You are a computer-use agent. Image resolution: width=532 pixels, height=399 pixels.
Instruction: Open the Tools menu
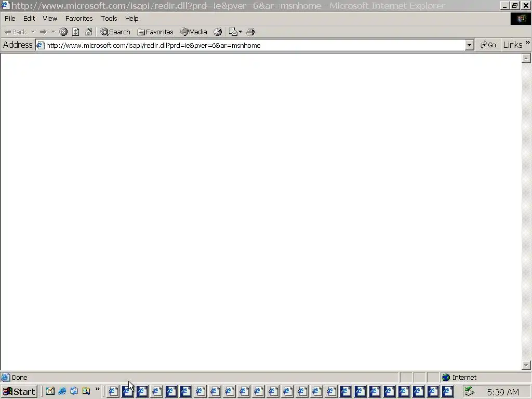(109, 18)
